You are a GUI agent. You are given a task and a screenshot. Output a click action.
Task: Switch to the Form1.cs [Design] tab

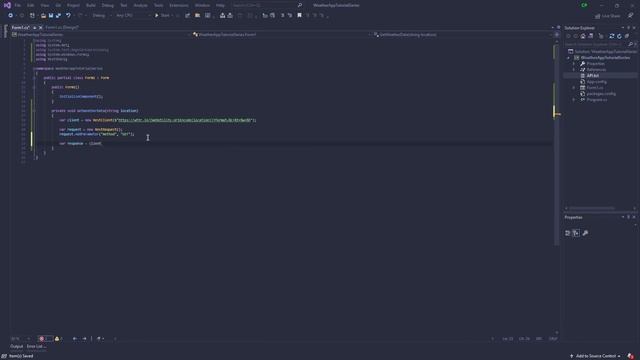pyautogui.click(x=62, y=27)
